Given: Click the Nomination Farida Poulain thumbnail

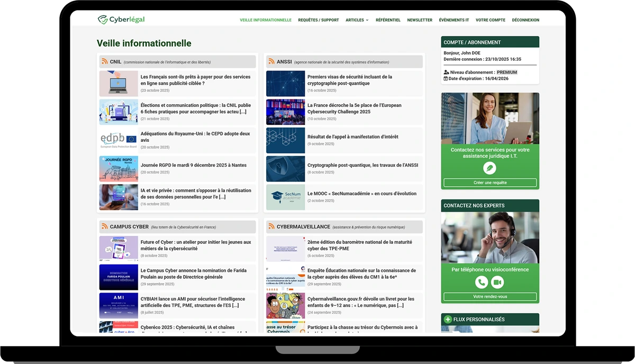Looking at the screenshot, I should 119,277.
